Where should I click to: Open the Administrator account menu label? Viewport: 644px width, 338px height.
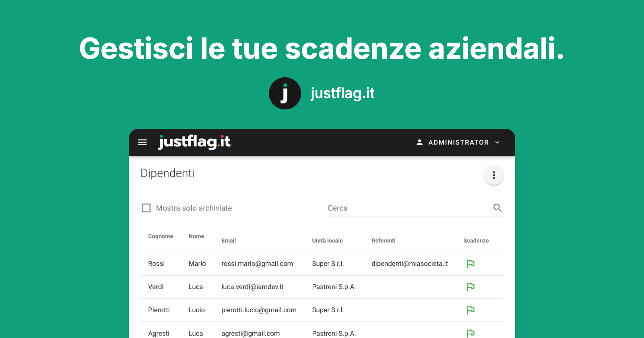pyautogui.click(x=458, y=142)
